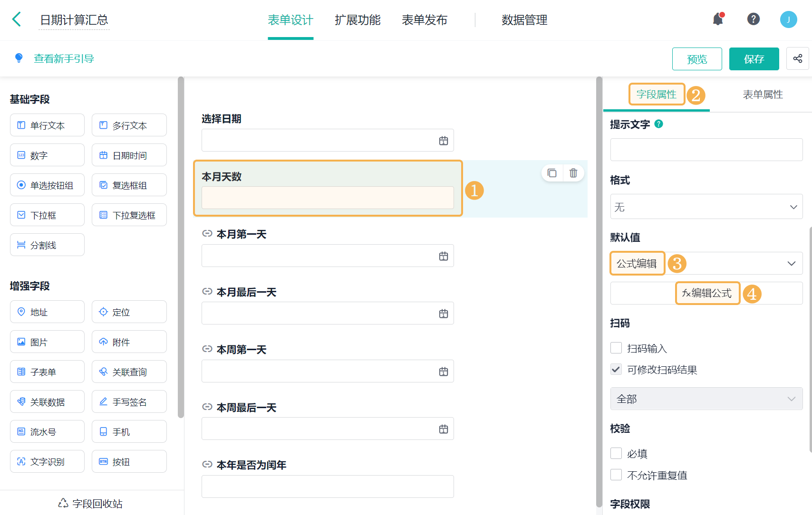Open calendar picker for 本月最后一天
This screenshot has height=515, width=812.
point(444,314)
